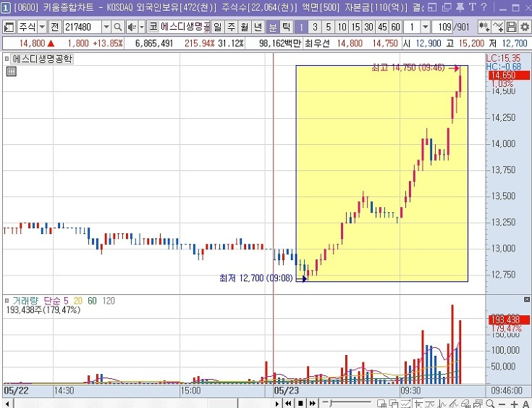The width and height of the screenshot is (532, 408).
Task: Toggle the 60-minute interval button
Action: point(396,27)
